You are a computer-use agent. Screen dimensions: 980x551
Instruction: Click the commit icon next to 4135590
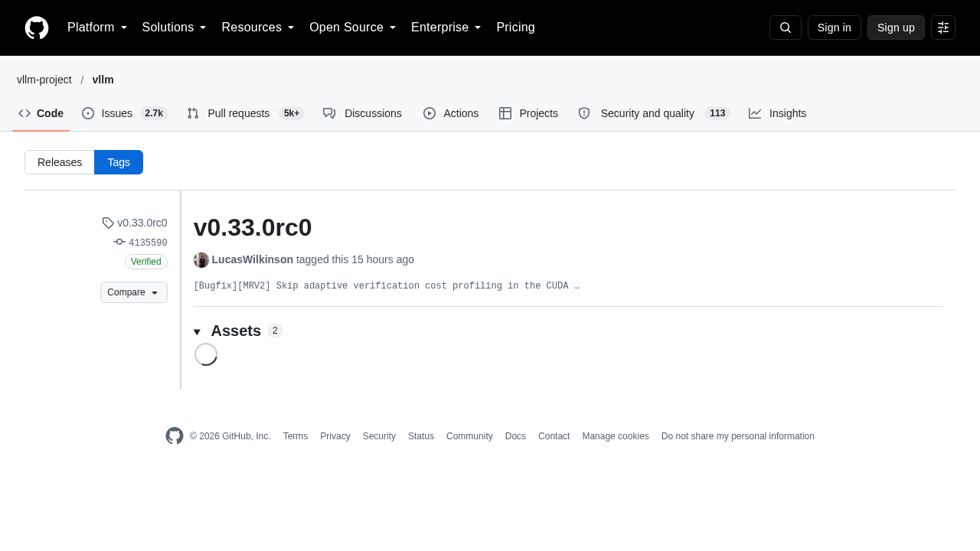(x=119, y=242)
